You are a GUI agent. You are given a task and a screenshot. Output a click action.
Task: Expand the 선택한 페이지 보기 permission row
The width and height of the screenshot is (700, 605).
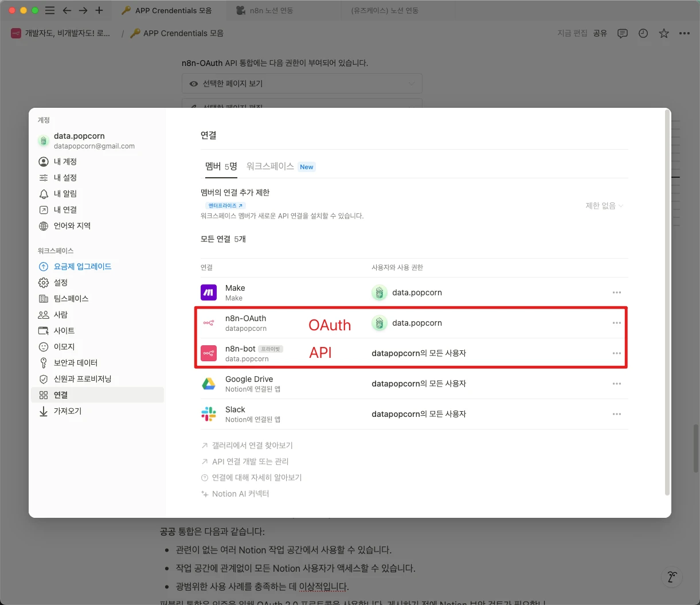(x=302, y=84)
